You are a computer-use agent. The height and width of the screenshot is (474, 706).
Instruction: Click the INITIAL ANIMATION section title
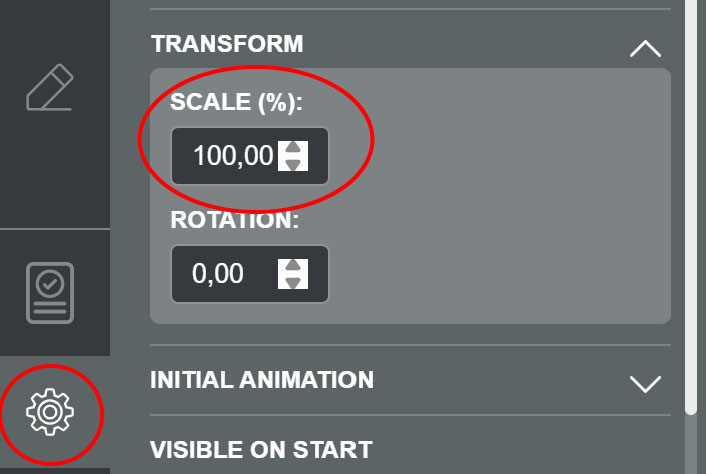(262, 380)
